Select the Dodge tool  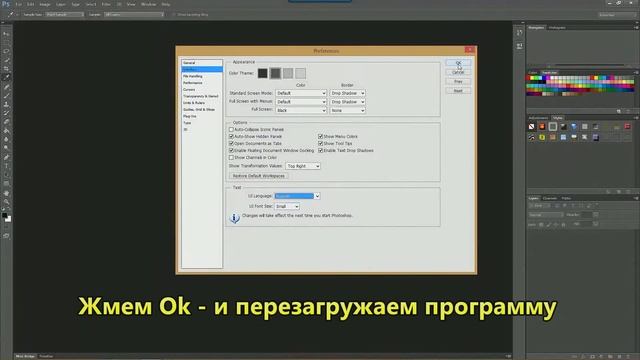click(6, 148)
